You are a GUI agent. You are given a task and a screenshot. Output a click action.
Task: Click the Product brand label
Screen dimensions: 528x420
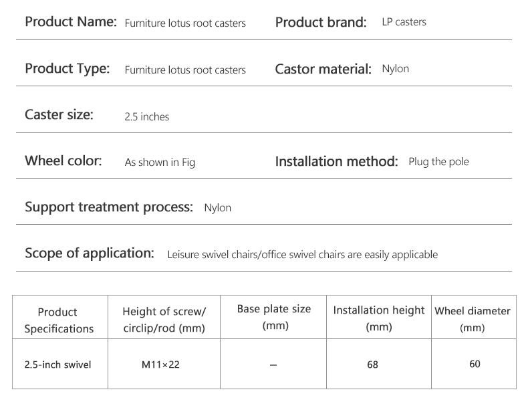pos(321,22)
